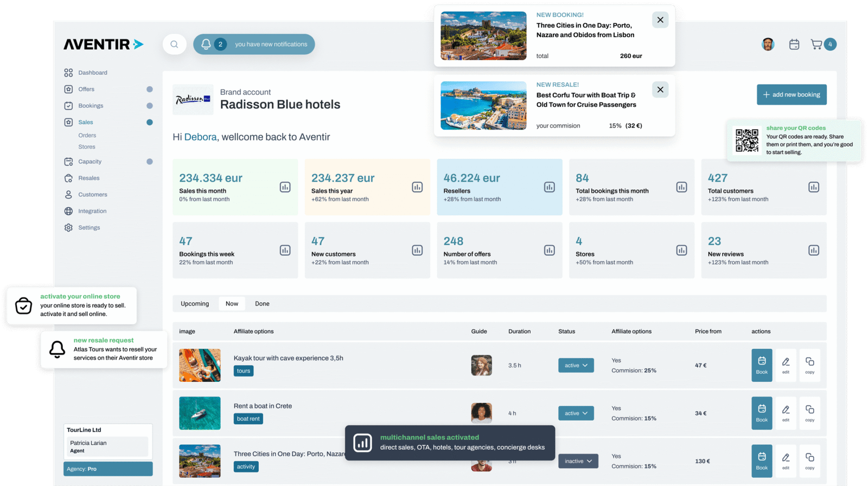
Task: Expand active status dropdown for Kayak tour
Action: pos(576,366)
